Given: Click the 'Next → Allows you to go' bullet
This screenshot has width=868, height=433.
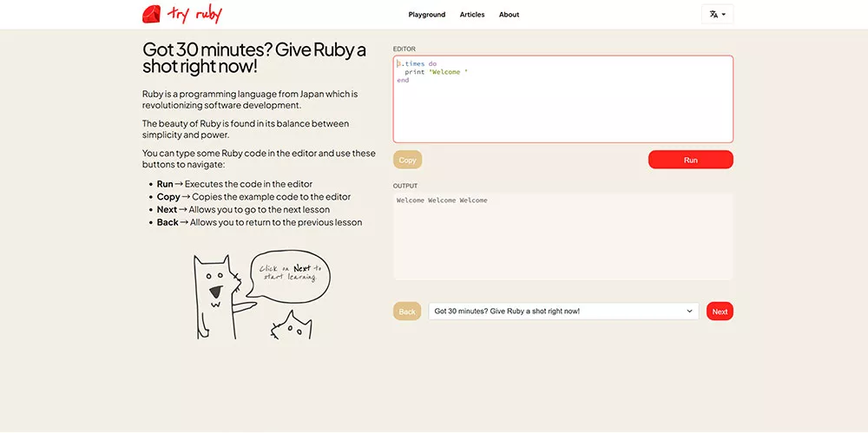Looking at the screenshot, I should tap(243, 209).
